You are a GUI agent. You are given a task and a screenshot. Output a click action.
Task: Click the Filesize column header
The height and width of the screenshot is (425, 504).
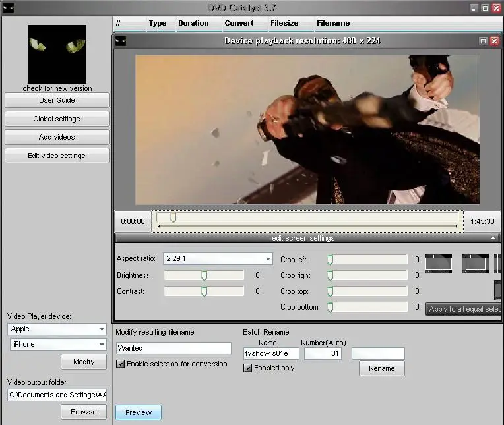tap(284, 23)
